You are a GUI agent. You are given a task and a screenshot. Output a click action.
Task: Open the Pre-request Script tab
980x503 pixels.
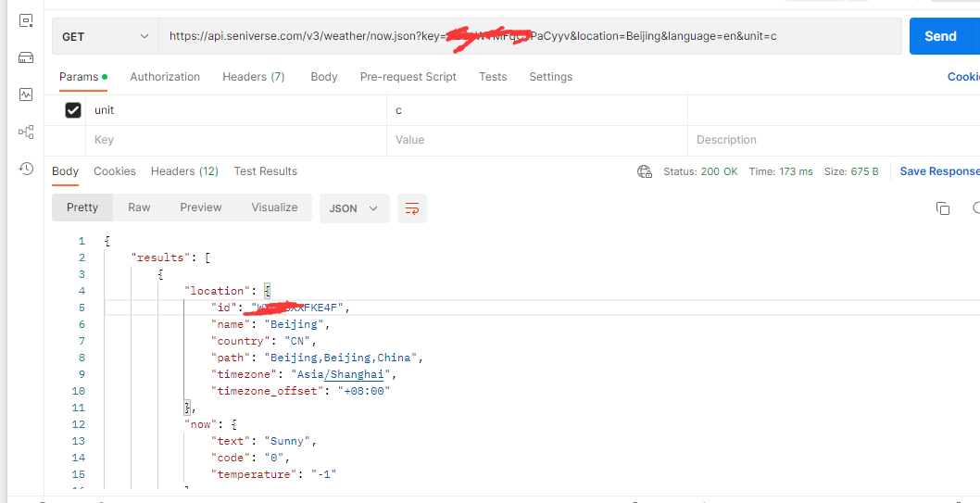[408, 77]
